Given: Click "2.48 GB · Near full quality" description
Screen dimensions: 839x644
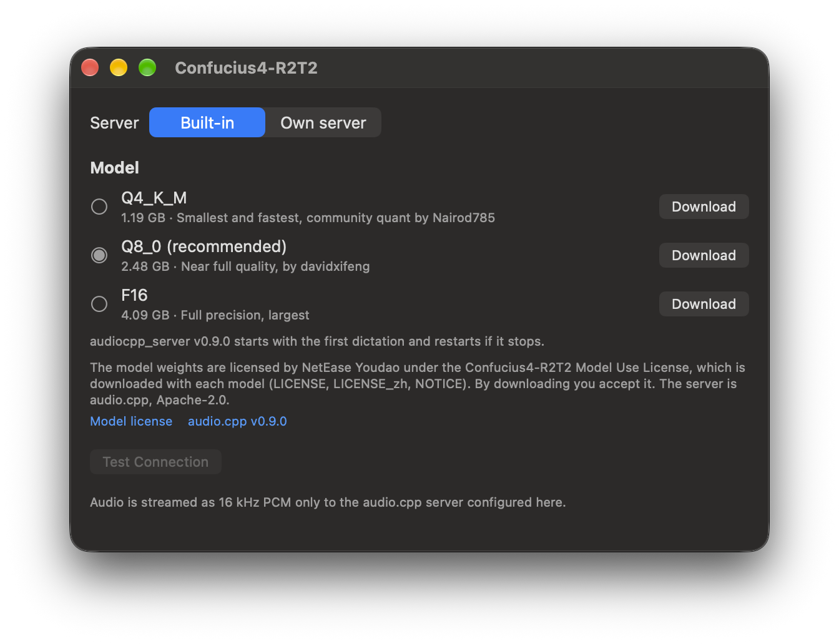Looking at the screenshot, I should [245, 266].
